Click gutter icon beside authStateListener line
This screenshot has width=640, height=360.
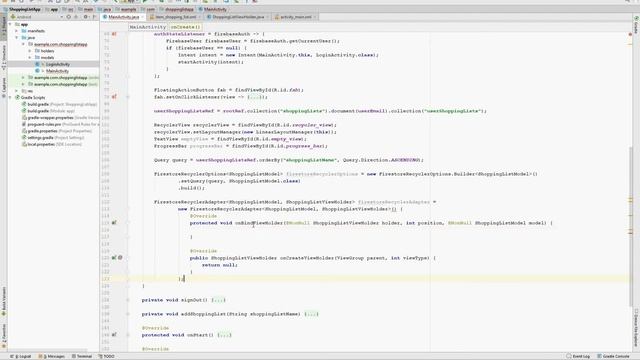tap(114, 34)
